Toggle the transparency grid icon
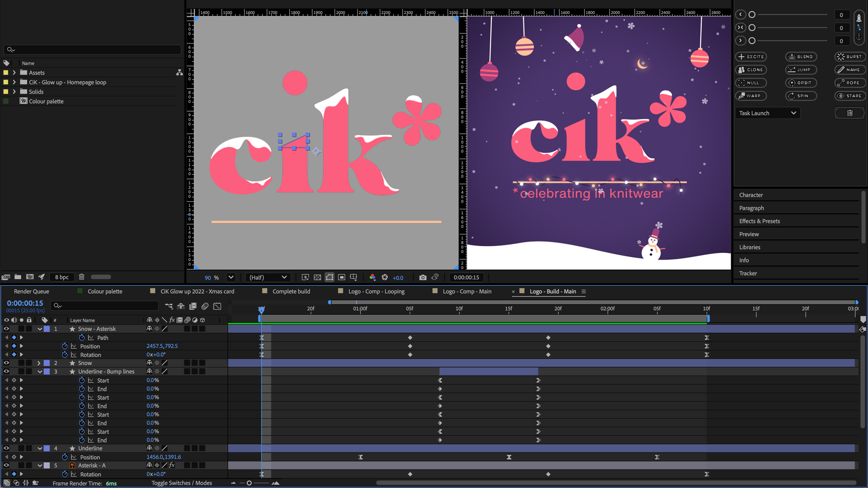Viewport: 868px width, 488px height. 317,277
